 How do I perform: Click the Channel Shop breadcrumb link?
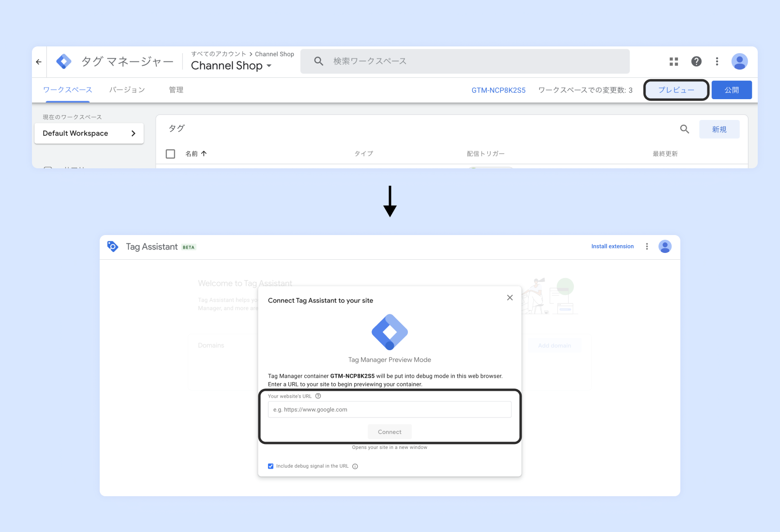pyautogui.click(x=274, y=54)
